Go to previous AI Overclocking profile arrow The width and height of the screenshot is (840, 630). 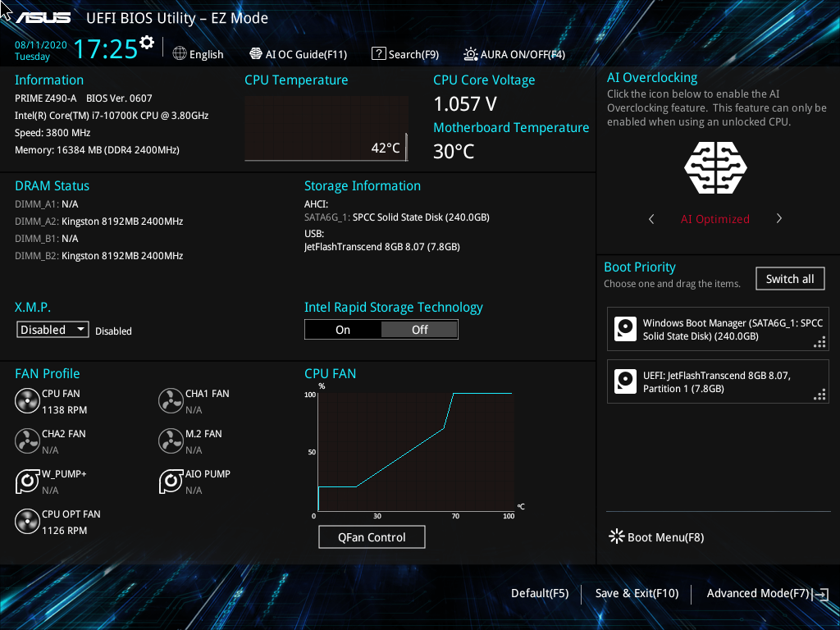[x=651, y=218]
